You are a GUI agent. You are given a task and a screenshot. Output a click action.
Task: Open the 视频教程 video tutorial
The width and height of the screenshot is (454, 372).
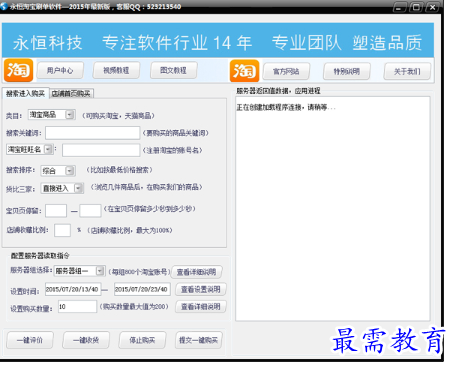(x=116, y=71)
